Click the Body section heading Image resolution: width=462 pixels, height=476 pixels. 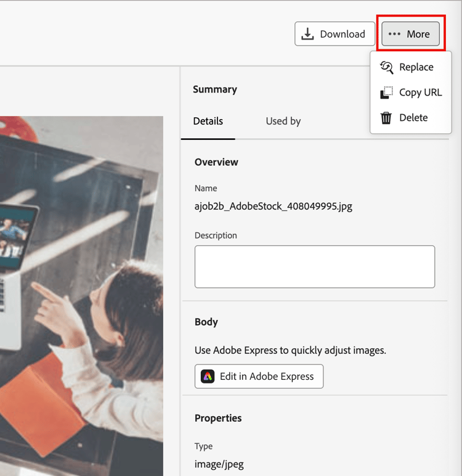coord(206,322)
